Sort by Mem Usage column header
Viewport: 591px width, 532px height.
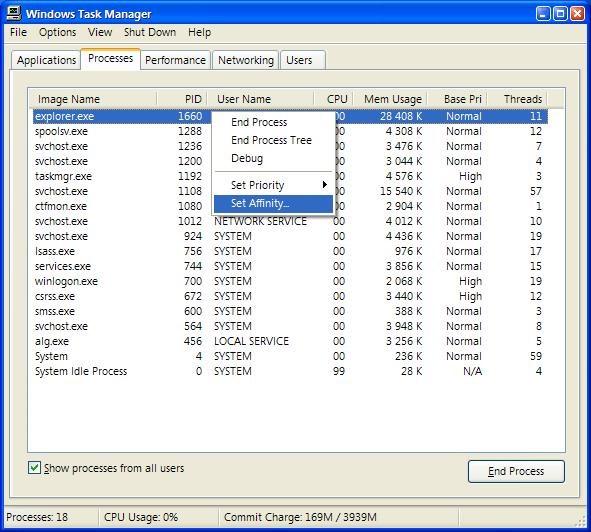click(390, 99)
